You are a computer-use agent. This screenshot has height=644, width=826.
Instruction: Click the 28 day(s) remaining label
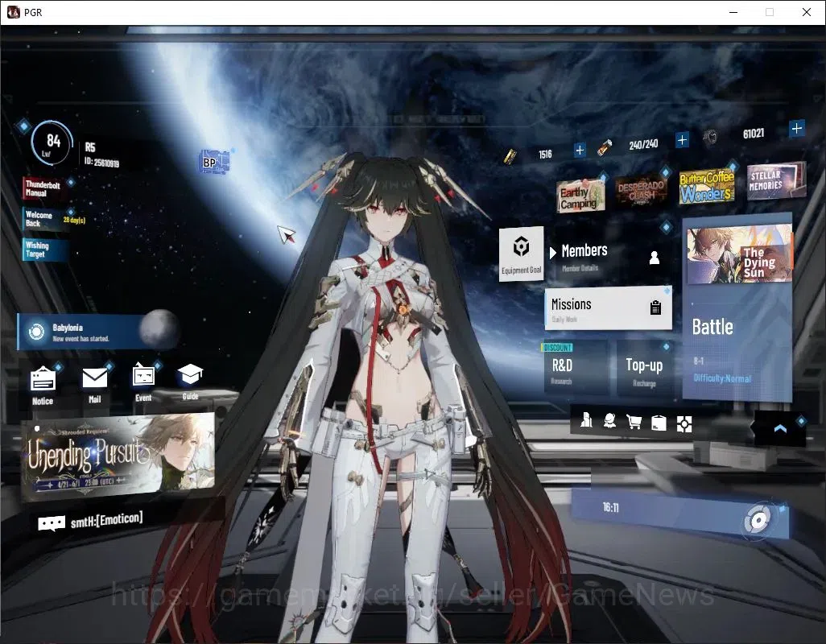(x=74, y=220)
